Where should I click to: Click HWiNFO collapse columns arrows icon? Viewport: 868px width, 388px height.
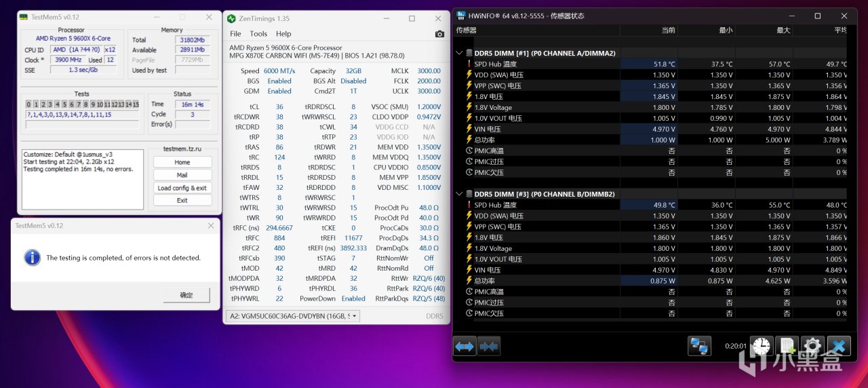coord(489,346)
